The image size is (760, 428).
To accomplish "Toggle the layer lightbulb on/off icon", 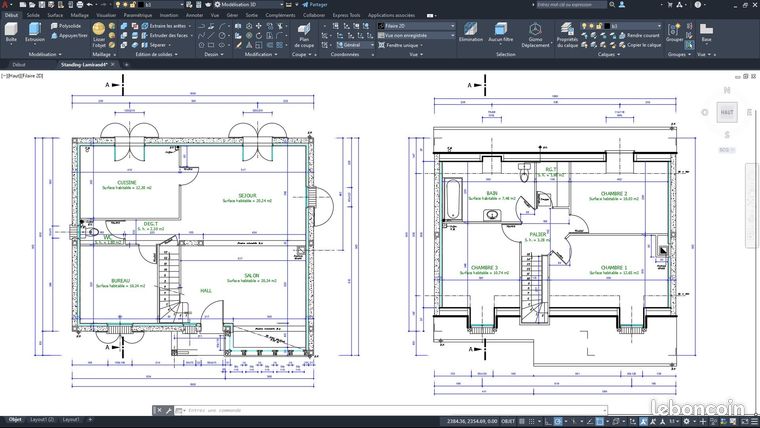I will tap(585, 26).
